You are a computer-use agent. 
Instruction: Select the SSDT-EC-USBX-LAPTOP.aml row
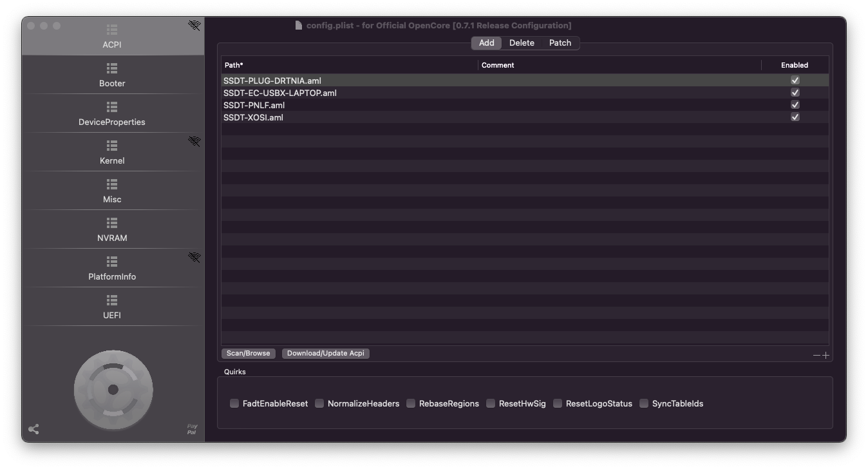coord(280,93)
